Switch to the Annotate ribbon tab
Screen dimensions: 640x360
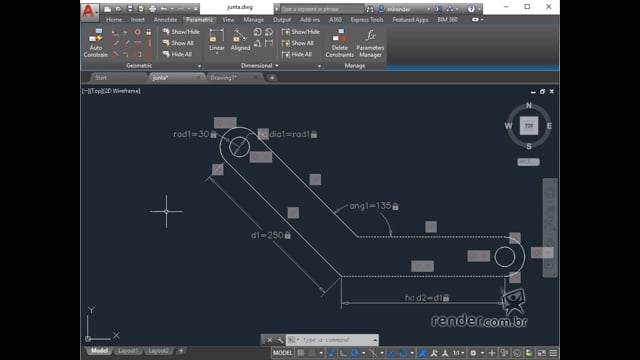coord(165,20)
